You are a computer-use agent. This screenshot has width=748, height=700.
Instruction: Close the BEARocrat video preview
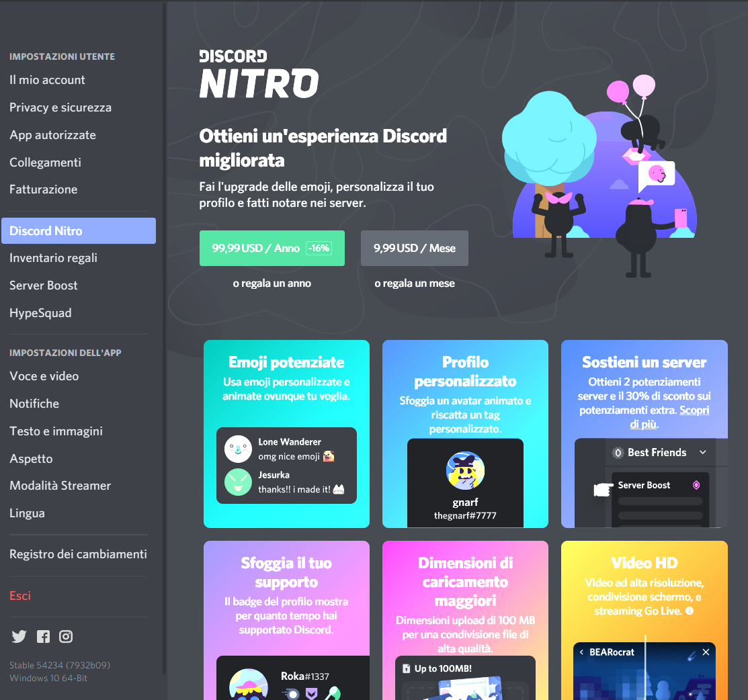tap(706, 652)
